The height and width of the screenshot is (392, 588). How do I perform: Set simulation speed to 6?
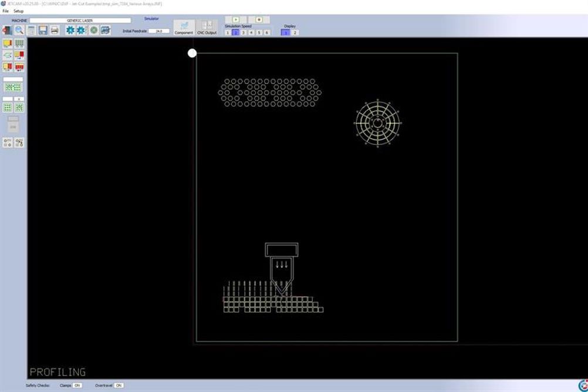pyautogui.click(x=267, y=33)
